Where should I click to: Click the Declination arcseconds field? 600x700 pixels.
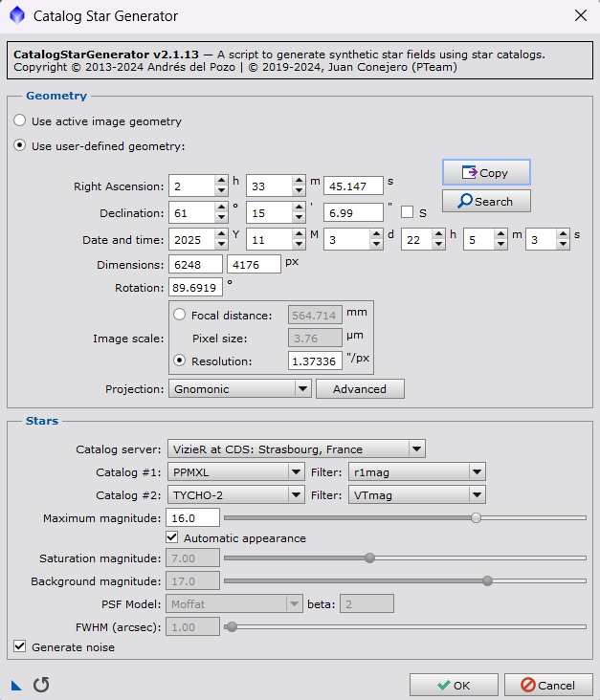pyautogui.click(x=353, y=212)
